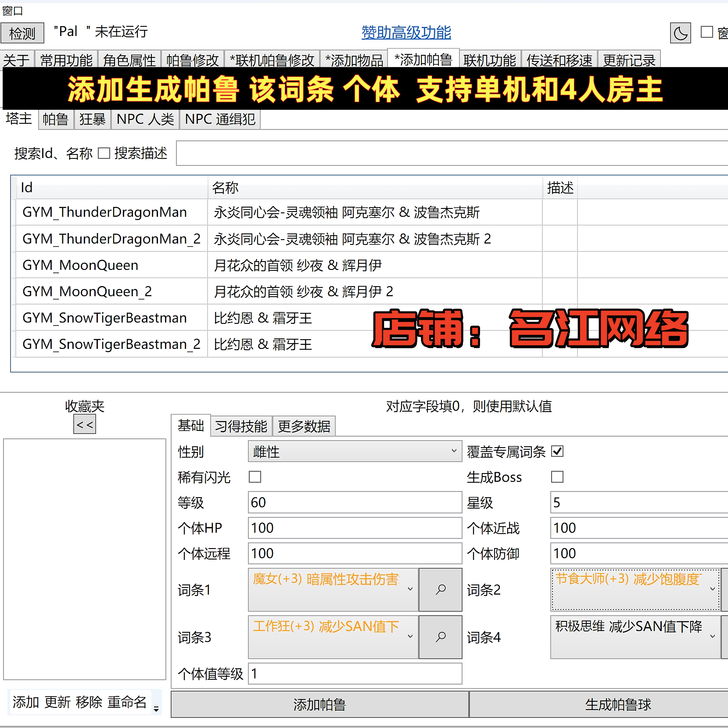Click the 生成帕鲁球 button
This screenshot has width=728, height=728.
tap(618, 704)
